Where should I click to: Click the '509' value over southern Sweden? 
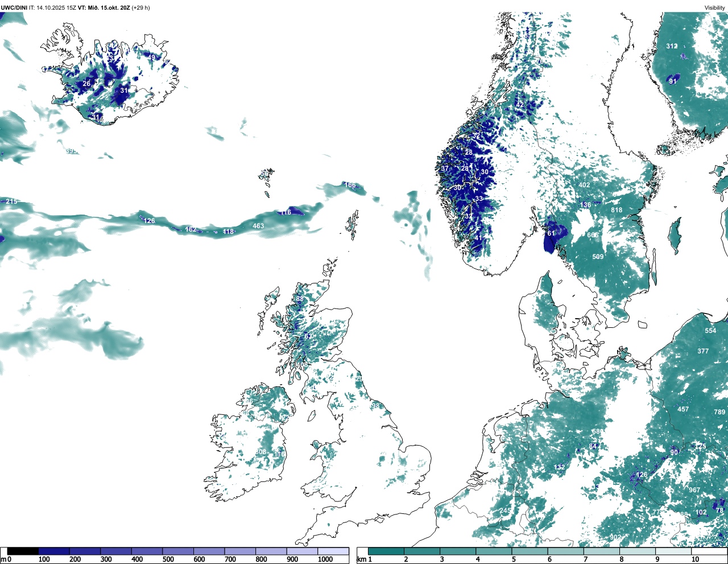pos(598,257)
